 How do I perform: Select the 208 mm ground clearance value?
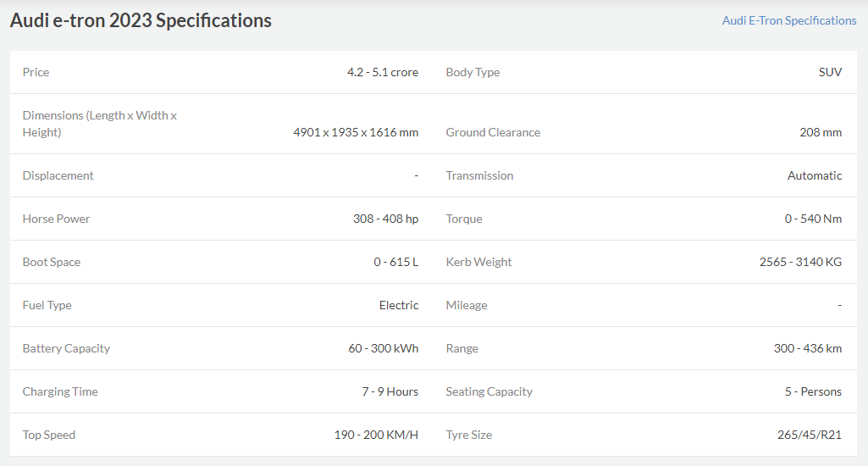(821, 132)
